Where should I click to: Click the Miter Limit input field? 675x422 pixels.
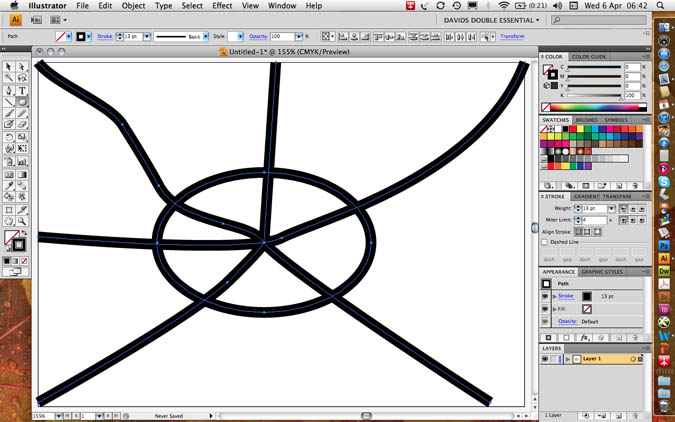click(593, 219)
